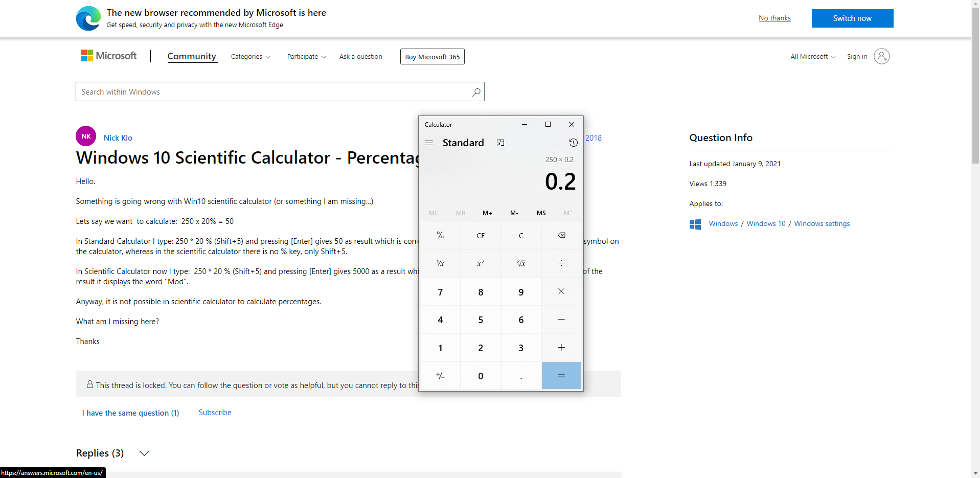Click the equals key in Calculator
Image resolution: width=980 pixels, height=478 pixels.
pyautogui.click(x=561, y=376)
